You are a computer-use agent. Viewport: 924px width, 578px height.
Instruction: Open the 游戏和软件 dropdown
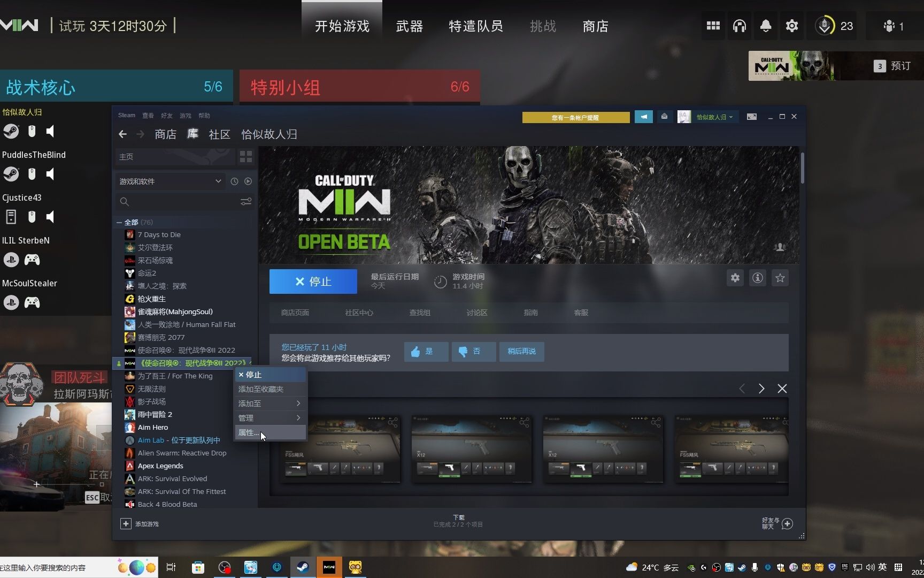170,181
